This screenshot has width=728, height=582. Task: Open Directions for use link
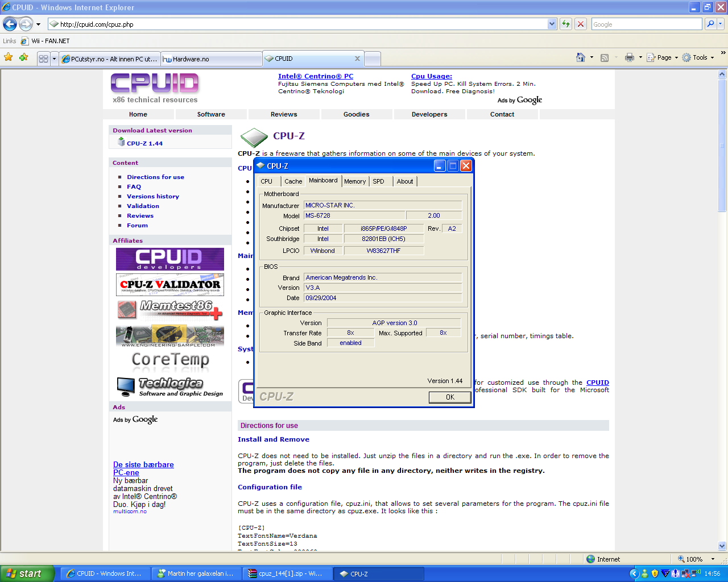[155, 177]
